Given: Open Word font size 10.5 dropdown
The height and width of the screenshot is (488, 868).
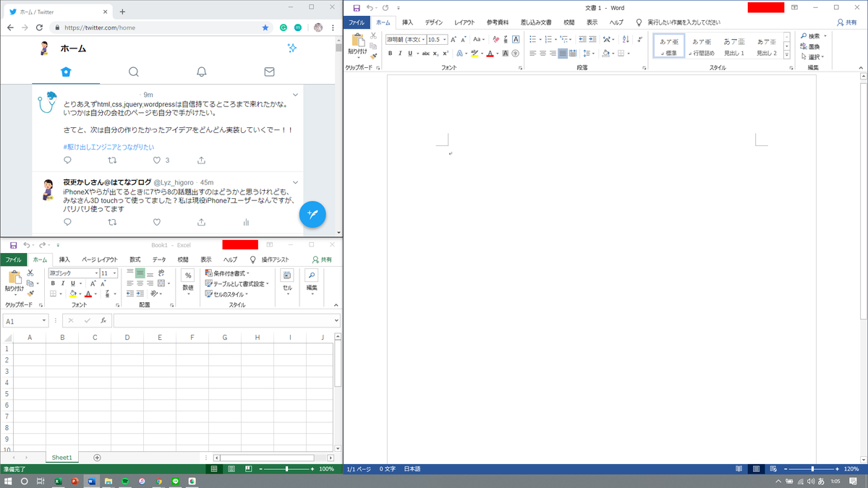Looking at the screenshot, I should (x=445, y=40).
